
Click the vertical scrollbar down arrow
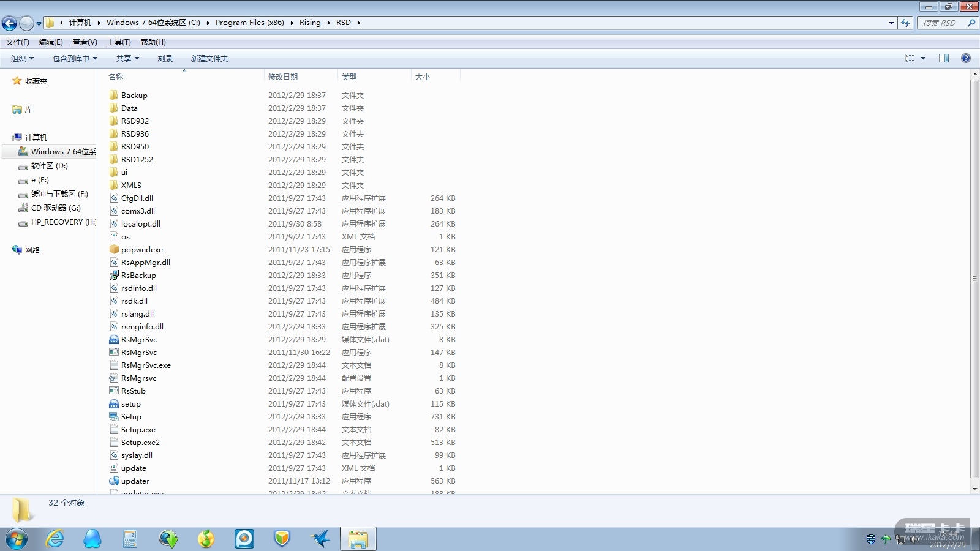click(x=974, y=489)
